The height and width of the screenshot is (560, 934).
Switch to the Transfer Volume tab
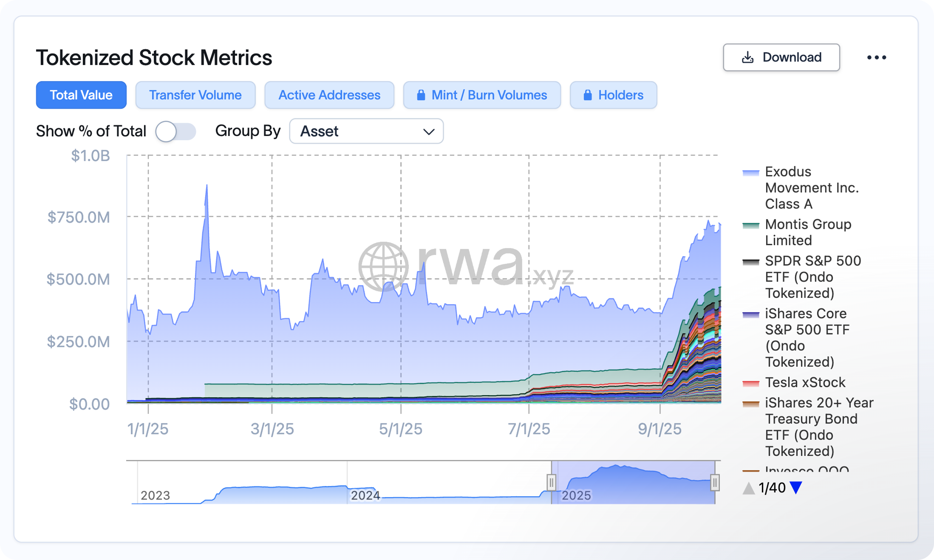[x=195, y=95]
